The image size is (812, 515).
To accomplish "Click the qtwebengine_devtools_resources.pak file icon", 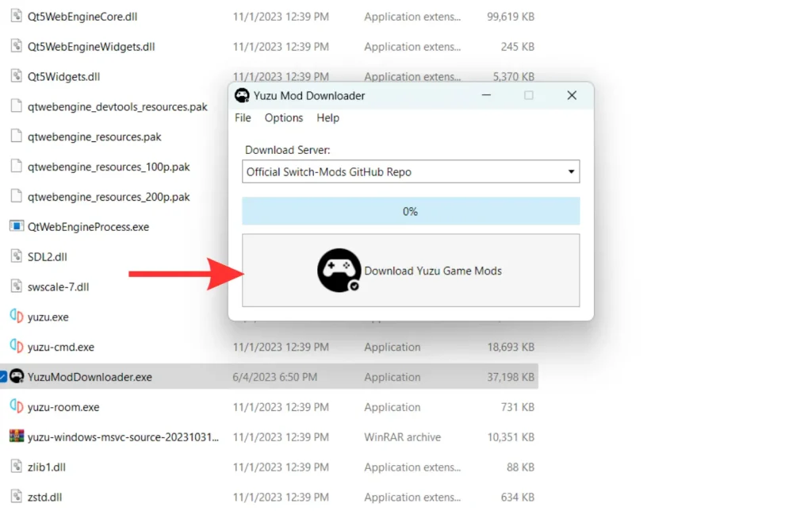I will point(17,106).
